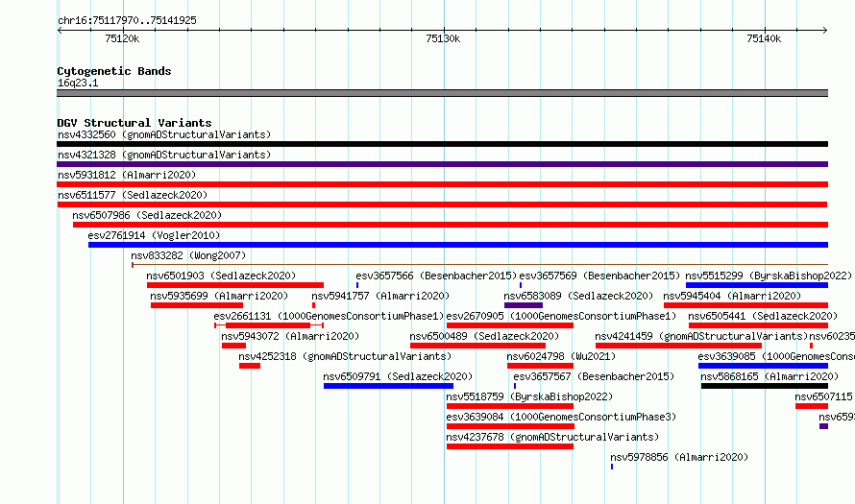Click the 75120k ruler position
Image resolution: width=855 pixels, height=504 pixels.
[x=122, y=38]
